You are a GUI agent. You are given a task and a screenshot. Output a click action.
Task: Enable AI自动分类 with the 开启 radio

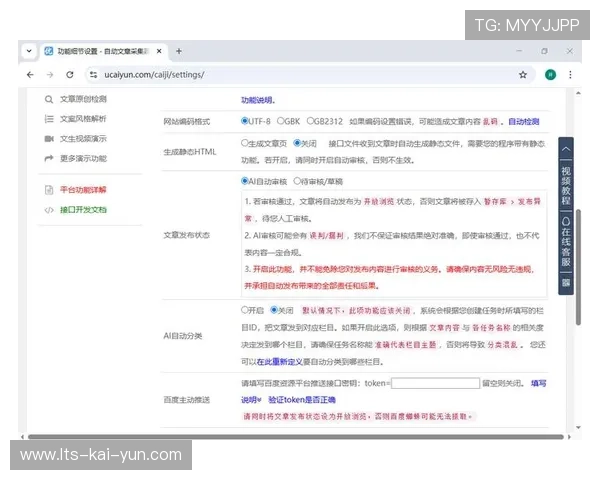click(245, 310)
